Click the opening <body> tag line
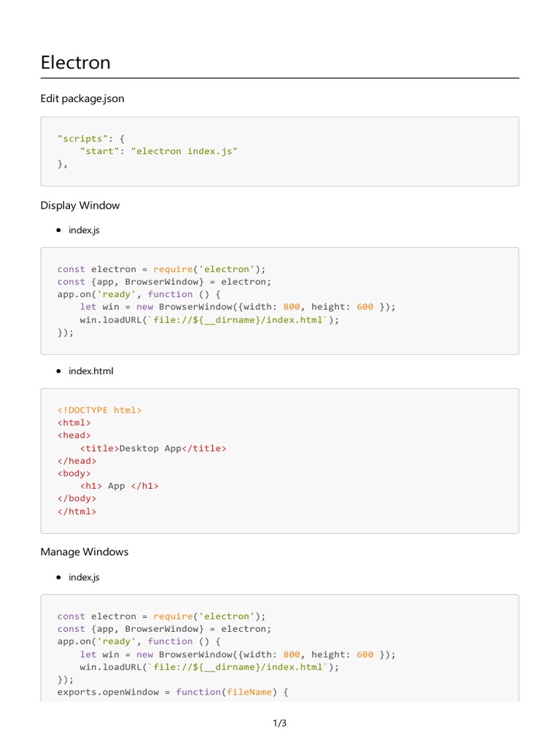Image resolution: width=560 pixels, height=747 pixels. pos(74,473)
